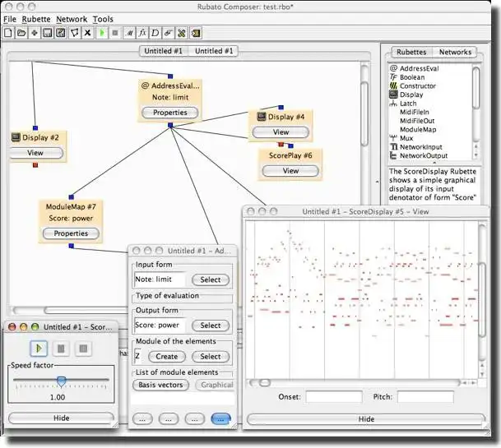Click the Speed factor slider handle
This screenshot has width=501, height=448.
pos(61,381)
